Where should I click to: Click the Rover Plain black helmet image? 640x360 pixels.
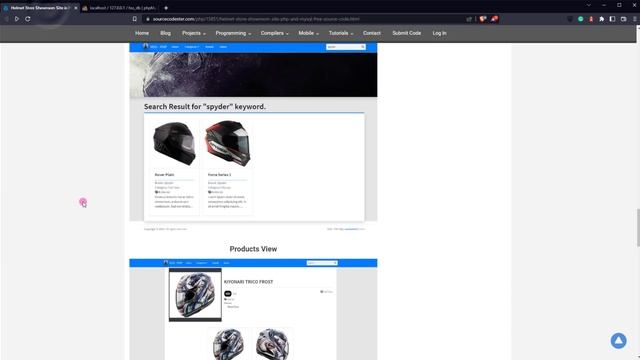click(x=174, y=144)
